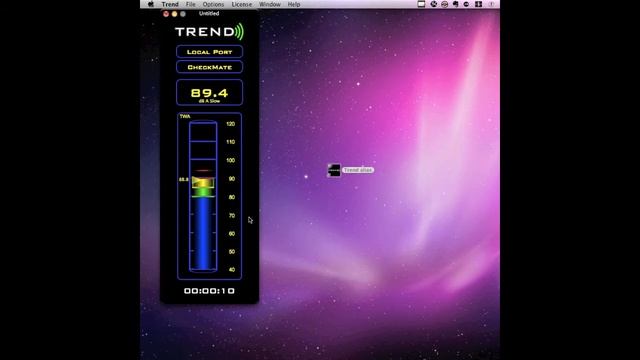Close the Untitled Trend window
Screen dimensions: 640x360
(x=166, y=14)
